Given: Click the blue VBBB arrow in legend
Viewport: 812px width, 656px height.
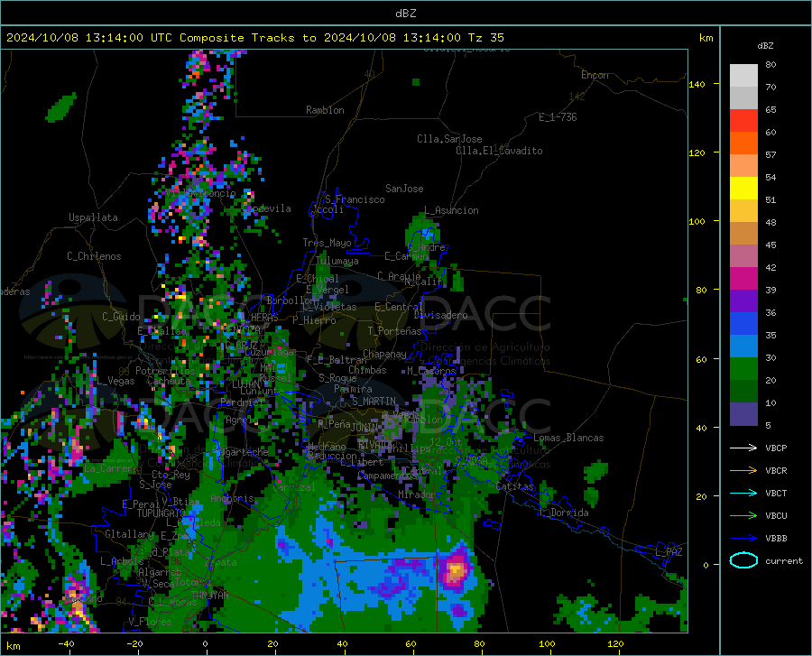Looking at the screenshot, I should [x=743, y=539].
